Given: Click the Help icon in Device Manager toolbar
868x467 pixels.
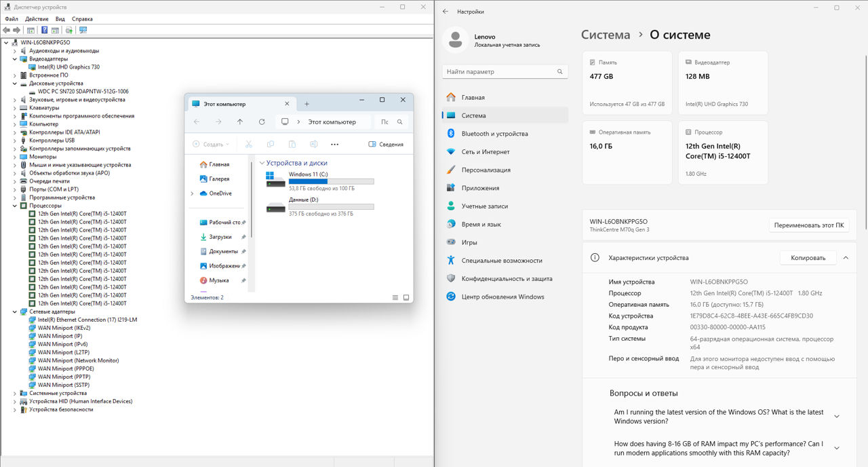Looking at the screenshot, I should [45, 30].
